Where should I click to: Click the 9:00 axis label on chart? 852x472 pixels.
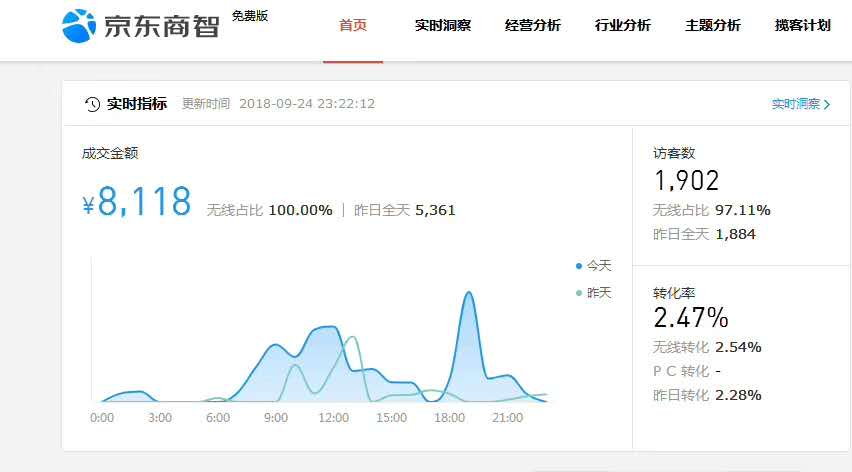tap(275, 418)
